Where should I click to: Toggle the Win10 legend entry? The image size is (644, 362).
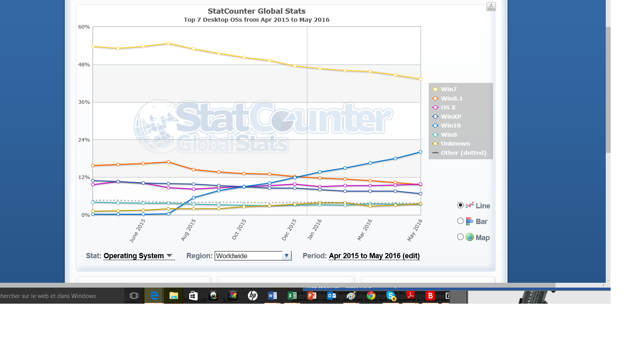coord(447,125)
